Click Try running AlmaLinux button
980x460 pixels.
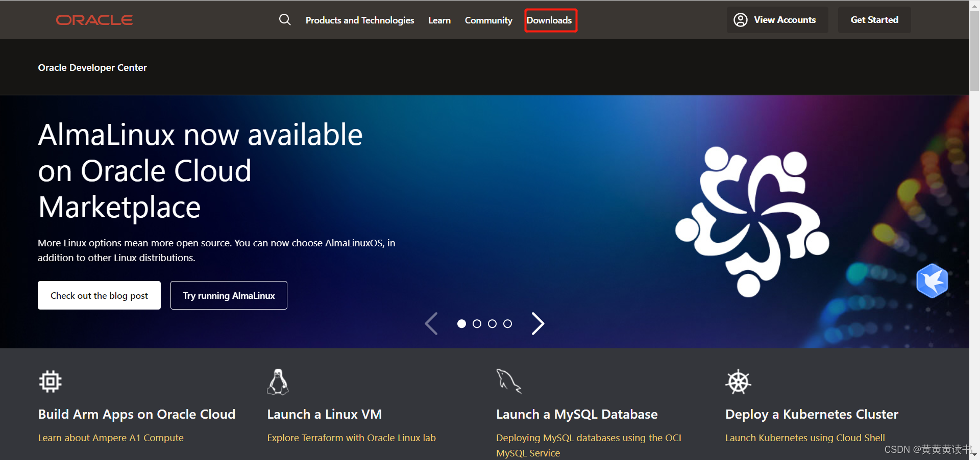229,295
